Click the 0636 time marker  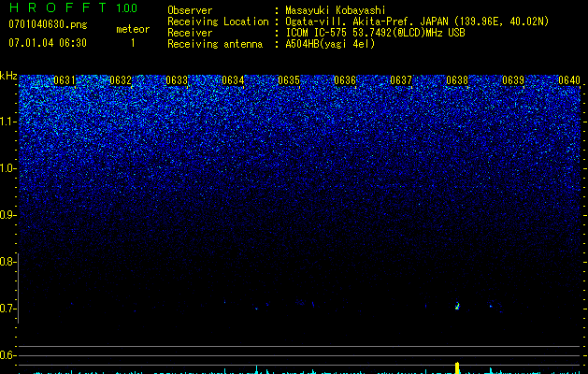pos(345,80)
